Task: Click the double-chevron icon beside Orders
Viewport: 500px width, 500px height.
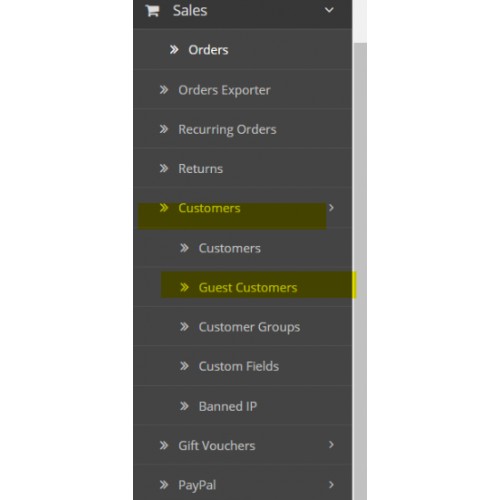Action: (174, 50)
